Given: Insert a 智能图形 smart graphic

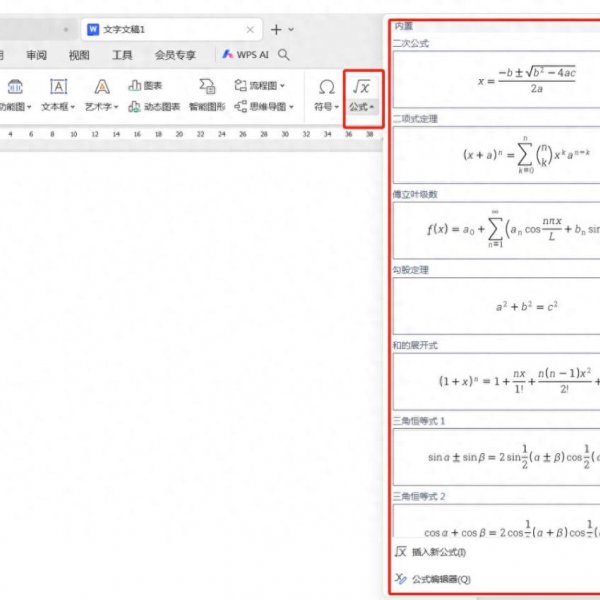Looking at the screenshot, I should pos(206,95).
